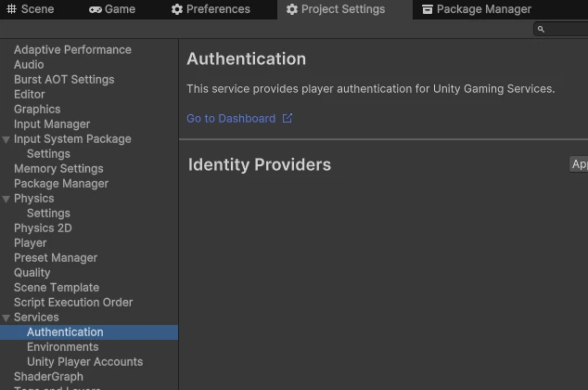
Task: Select Physics 2D settings
Action: [x=43, y=227]
